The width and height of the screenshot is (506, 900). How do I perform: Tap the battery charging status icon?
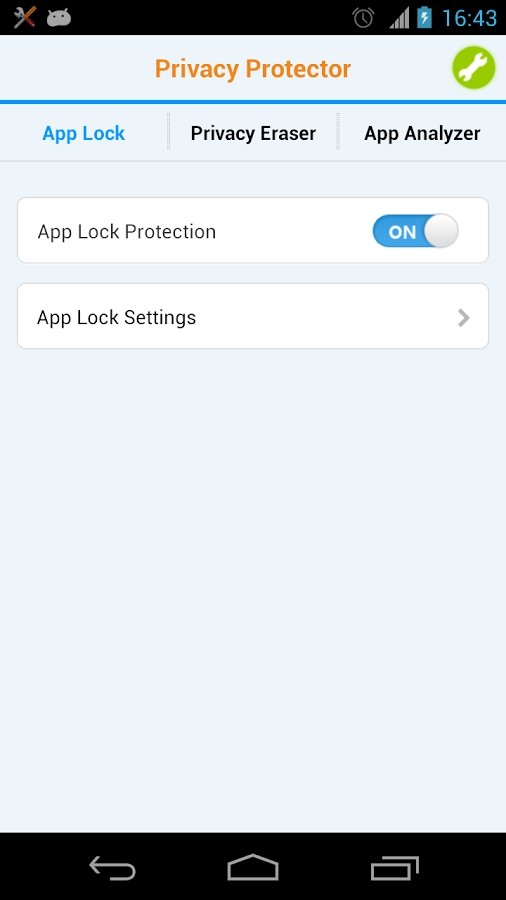[425, 17]
